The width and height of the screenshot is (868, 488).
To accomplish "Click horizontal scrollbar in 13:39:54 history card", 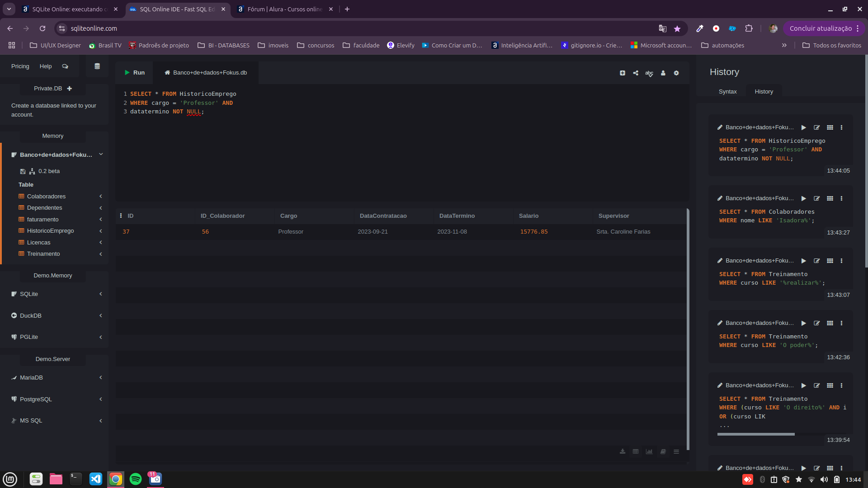I will [x=756, y=434].
